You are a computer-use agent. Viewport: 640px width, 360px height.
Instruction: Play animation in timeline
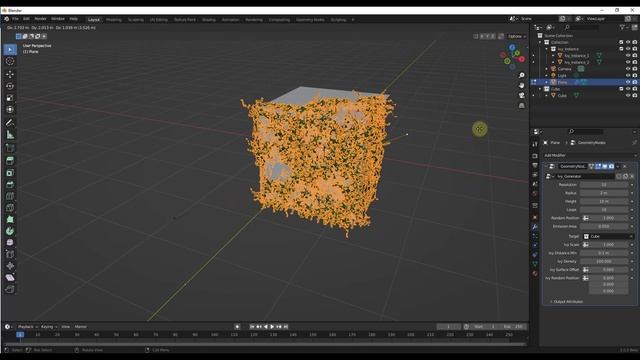[x=272, y=327]
